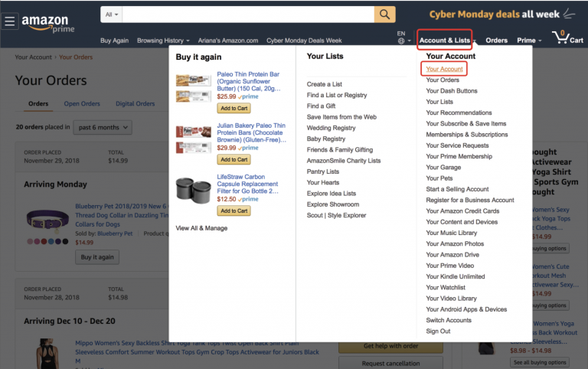Open Ariana's Amazon.com link
The image size is (588, 369).
(228, 41)
